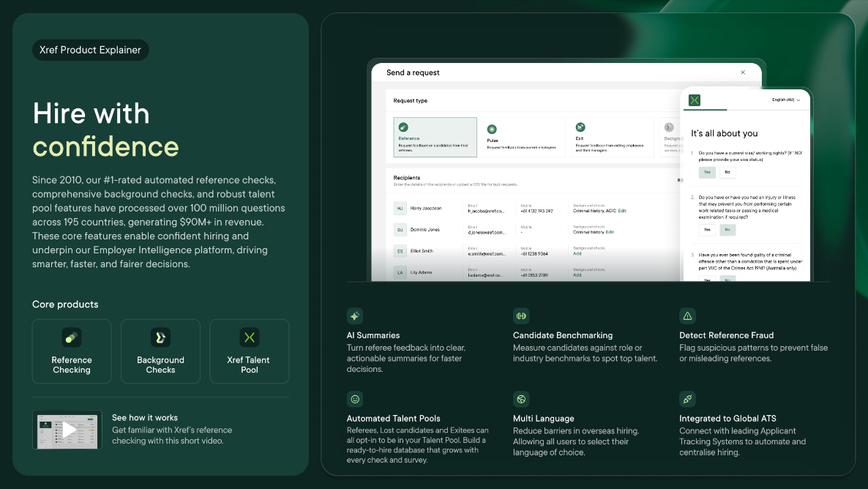Click the HJ avatar for Harry Jacobson
868x489 pixels.
(400, 208)
